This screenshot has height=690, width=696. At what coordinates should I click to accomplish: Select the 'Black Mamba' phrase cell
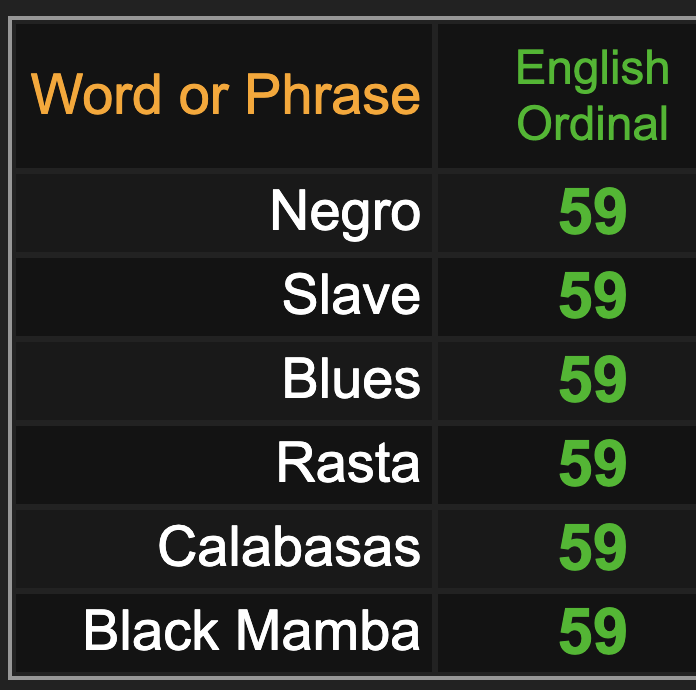[224, 633]
